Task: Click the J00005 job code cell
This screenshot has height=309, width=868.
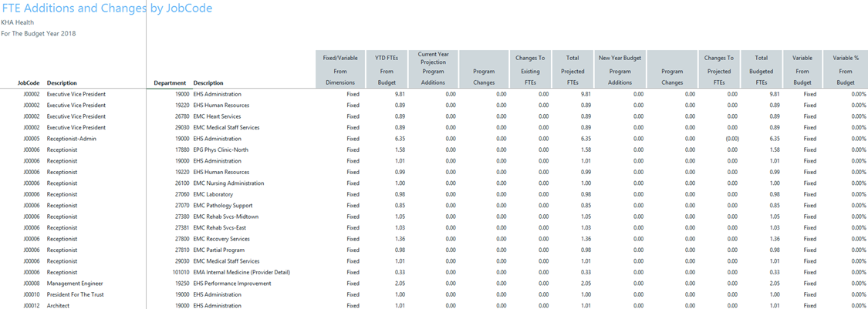Action: (31, 139)
